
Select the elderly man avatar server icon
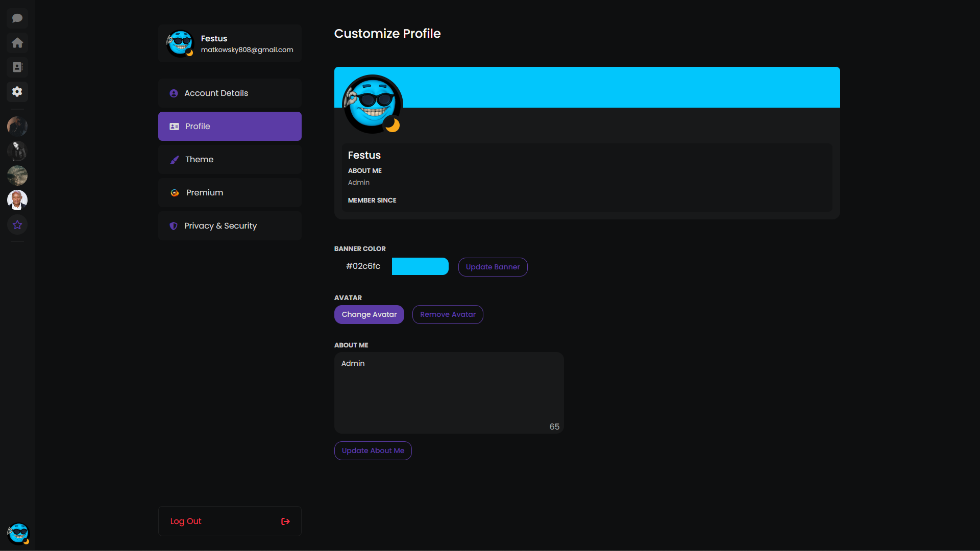tap(17, 200)
